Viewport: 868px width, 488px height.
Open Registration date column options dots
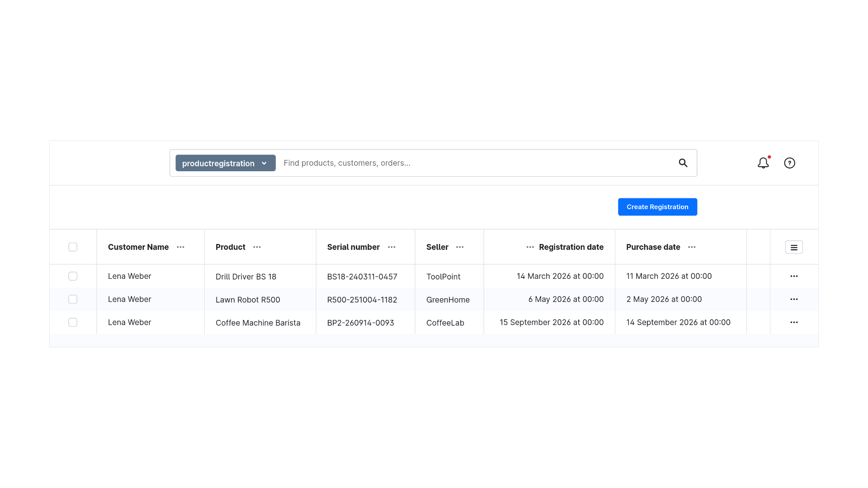click(x=530, y=247)
